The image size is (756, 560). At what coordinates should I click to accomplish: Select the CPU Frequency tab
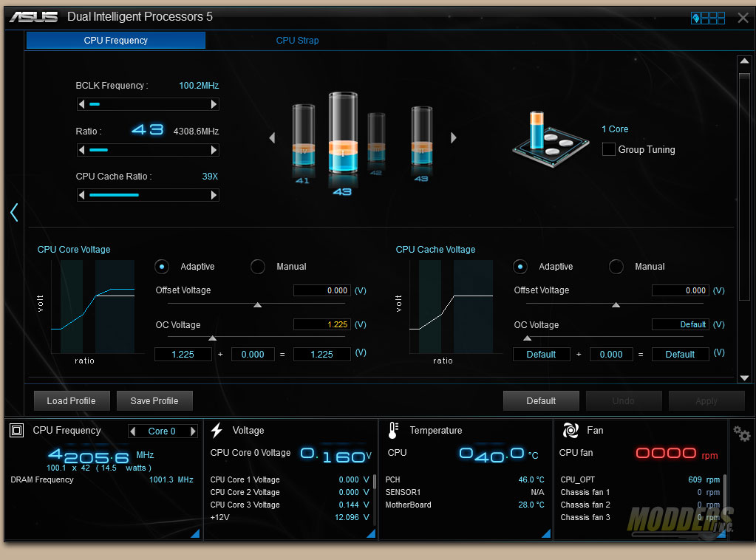pyautogui.click(x=116, y=41)
